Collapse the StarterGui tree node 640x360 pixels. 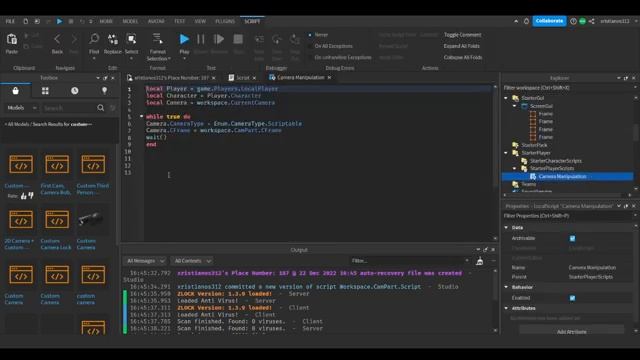click(506, 98)
